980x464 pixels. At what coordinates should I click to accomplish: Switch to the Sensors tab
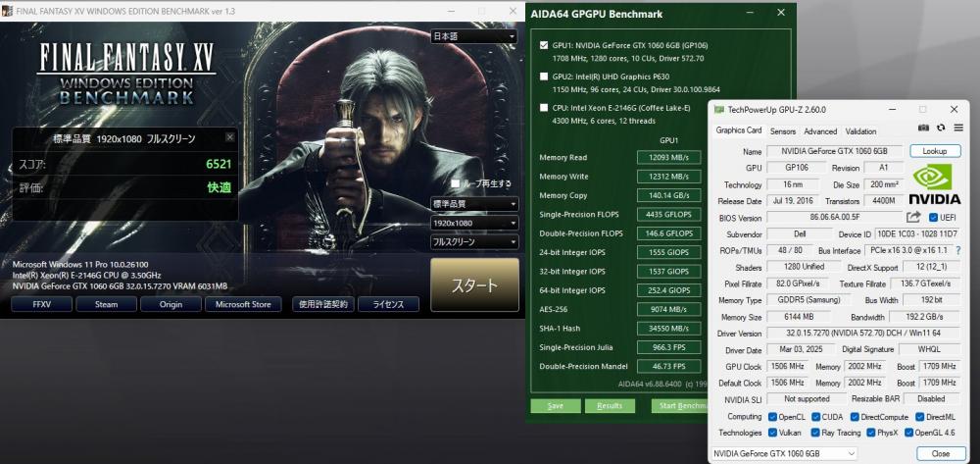[782, 131]
